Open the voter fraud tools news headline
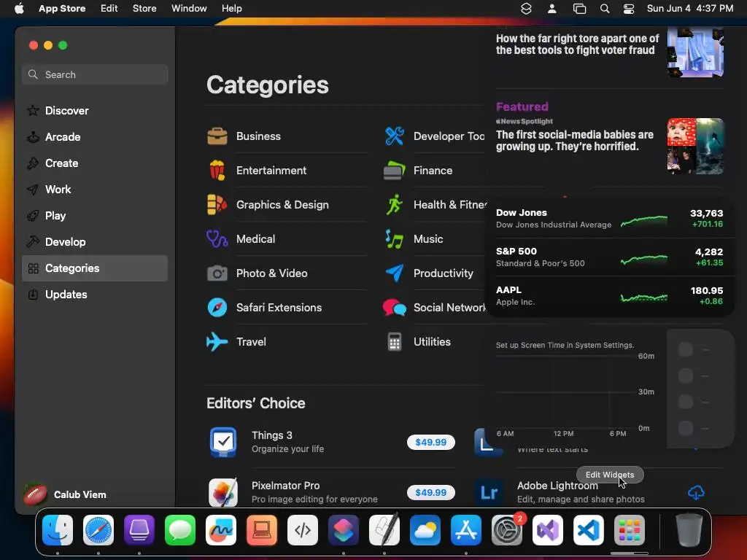Image resolution: width=747 pixels, height=560 pixels. pos(577,44)
